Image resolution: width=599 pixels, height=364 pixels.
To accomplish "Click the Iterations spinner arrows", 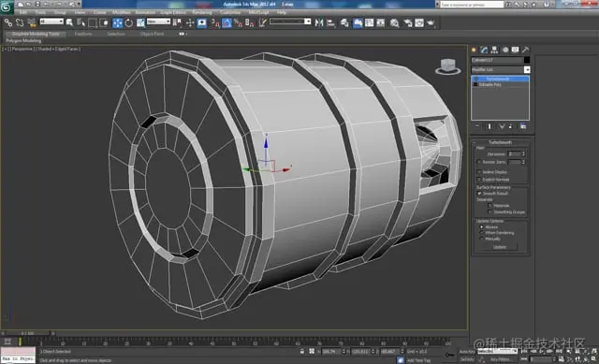I will coord(523,153).
